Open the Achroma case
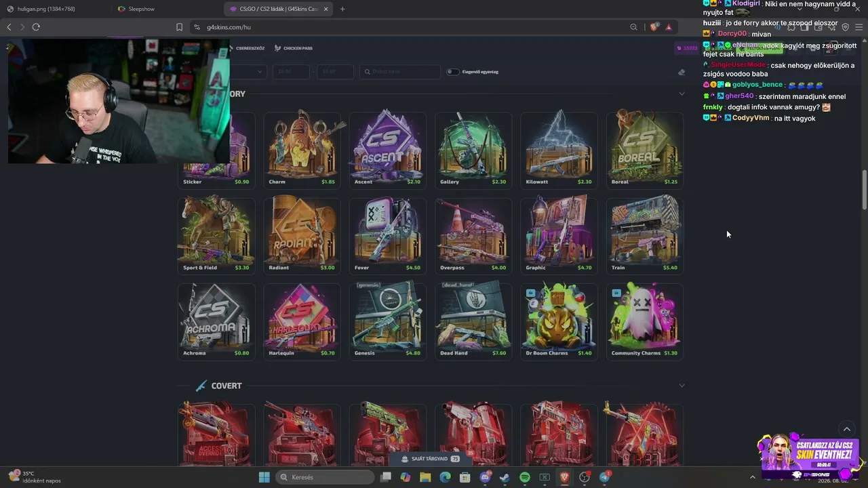This screenshot has width=868, height=488. pos(216,321)
